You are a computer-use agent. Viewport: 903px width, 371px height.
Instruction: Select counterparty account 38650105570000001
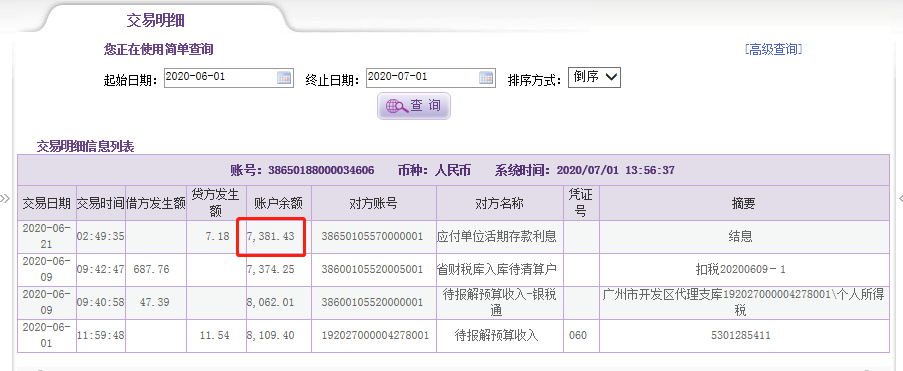point(372,237)
